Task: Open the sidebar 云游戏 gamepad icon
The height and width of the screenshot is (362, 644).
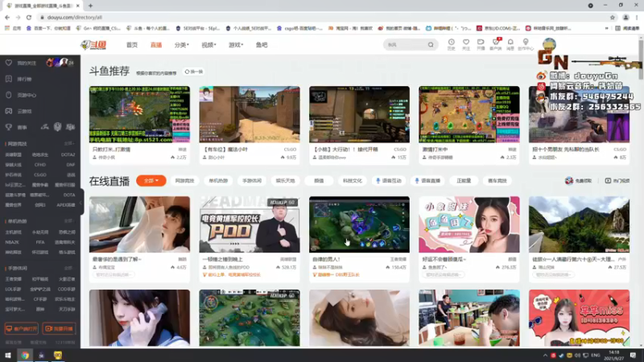Action: (x=8, y=111)
